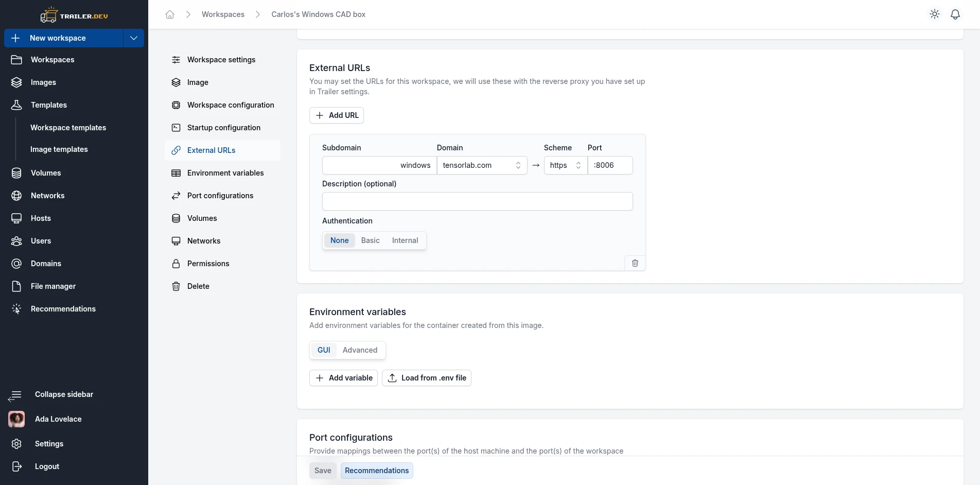Toggle the light/dark theme sun icon
Viewport: 980px width, 485px height.
tap(935, 14)
